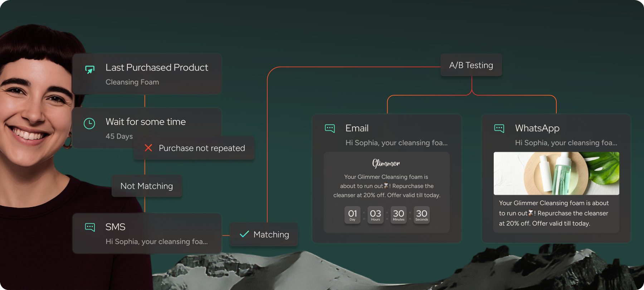
Task: Click the Wait for some time title
Action: point(146,122)
